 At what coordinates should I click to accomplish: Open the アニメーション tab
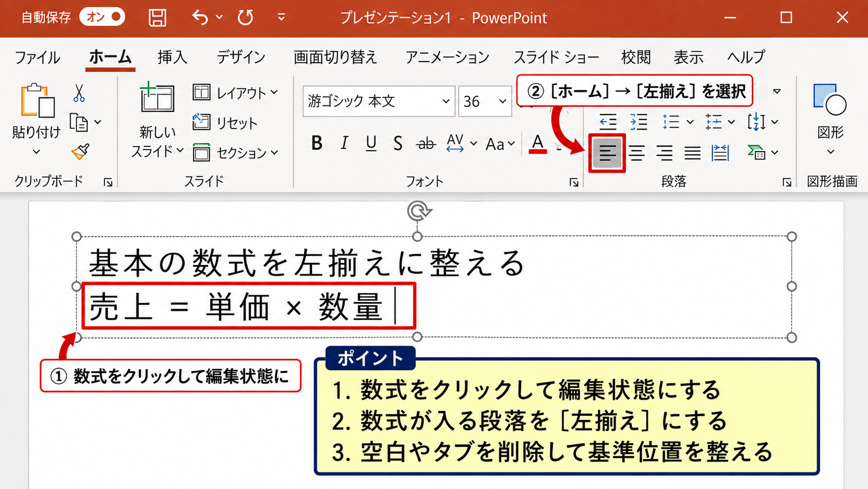pos(447,57)
